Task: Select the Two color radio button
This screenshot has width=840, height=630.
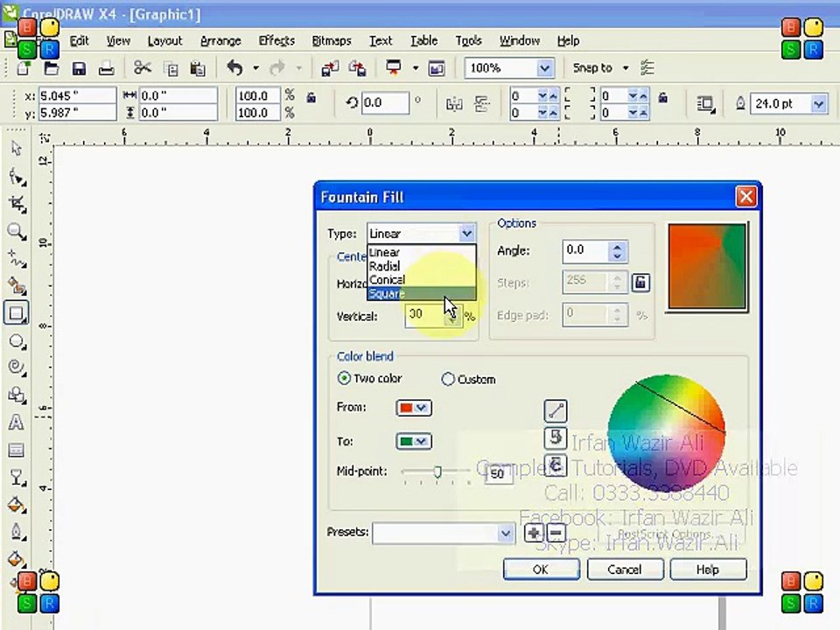Action: 344,378
